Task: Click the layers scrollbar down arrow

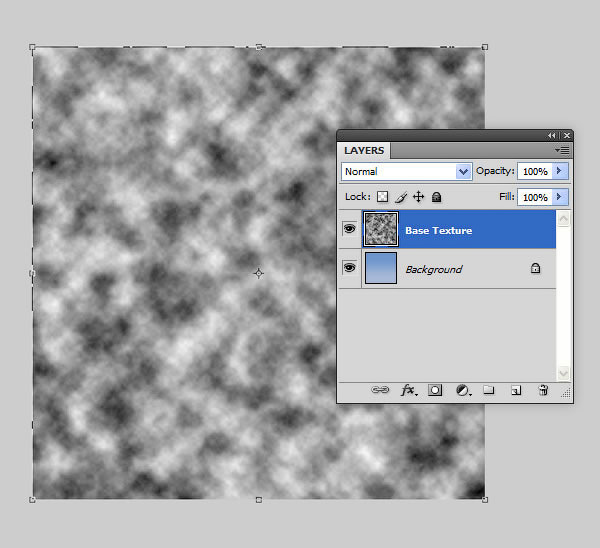Action: pyautogui.click(x=563, y=373)
